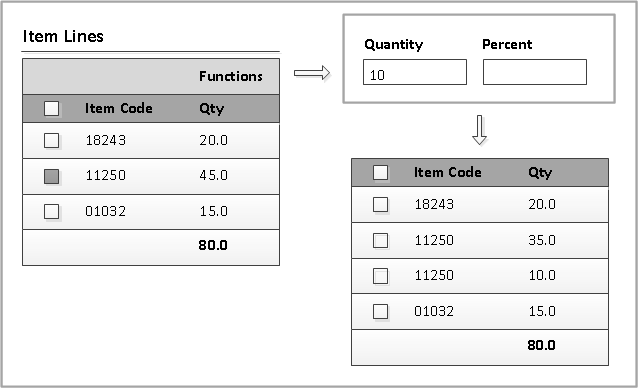Screen dimensions: 638x388
Task: Check the 11250 row with quantity 10.0
Action: [x=380, y=276]
